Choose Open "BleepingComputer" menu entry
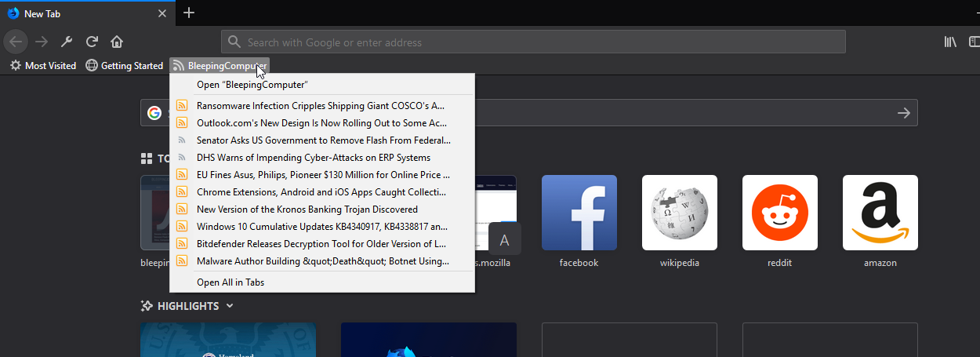The width and height of the screenshot is (980, 357). 322,85
